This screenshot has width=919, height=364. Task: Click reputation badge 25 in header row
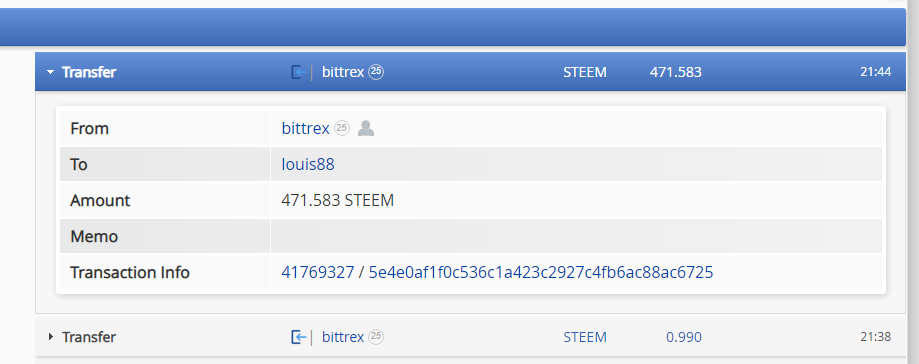click(376, 72)
